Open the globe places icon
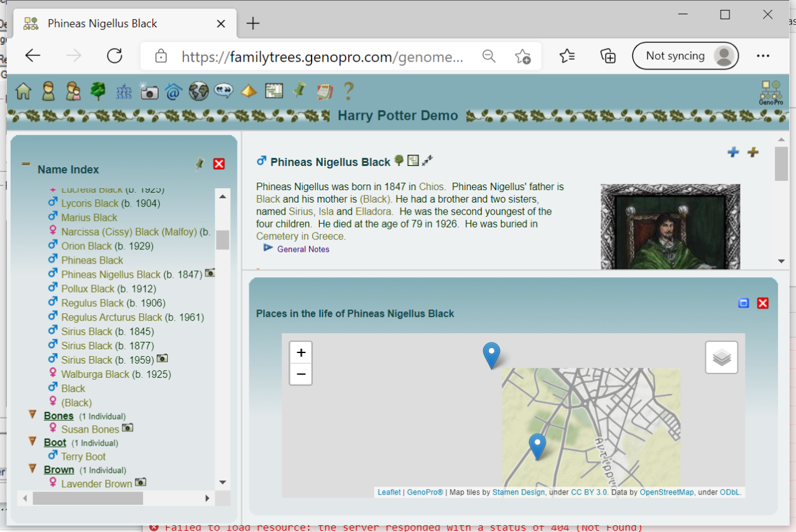The width and height of the screenshot is (796, 532). tap(198, 91)
